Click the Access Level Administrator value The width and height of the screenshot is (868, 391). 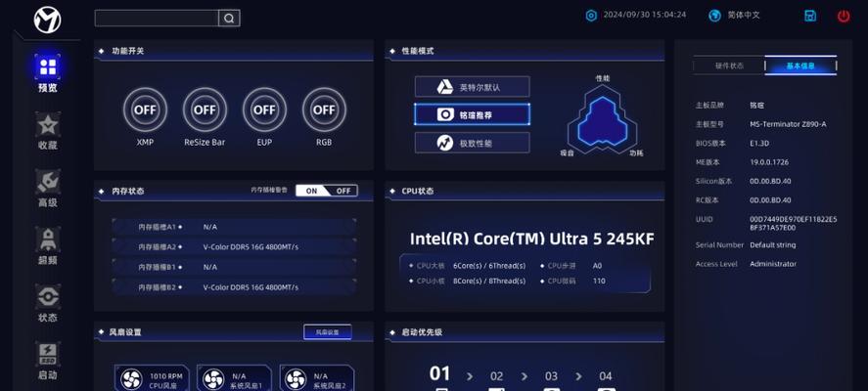(x=773, y=264)
